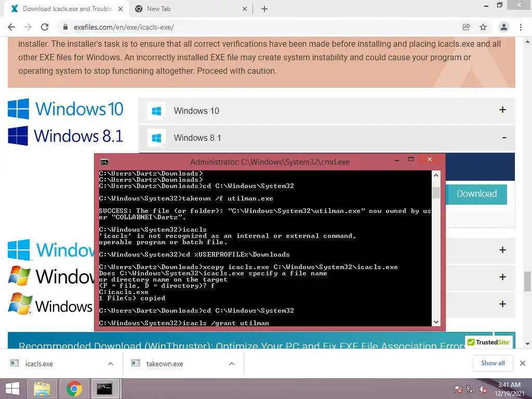The height and width of the screenshot is (399, 532).
Task: Close the New Tab tab
Action: (245, 9)
